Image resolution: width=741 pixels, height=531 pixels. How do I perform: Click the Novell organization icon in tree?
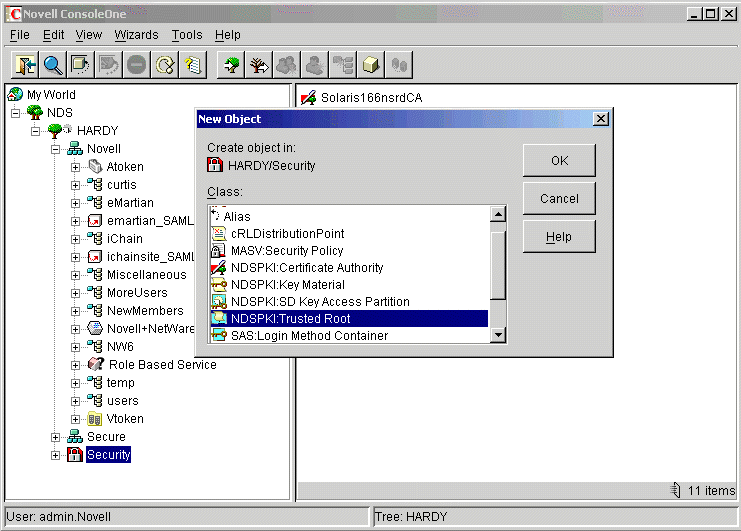pyautogui.click(x=75, y=148)
